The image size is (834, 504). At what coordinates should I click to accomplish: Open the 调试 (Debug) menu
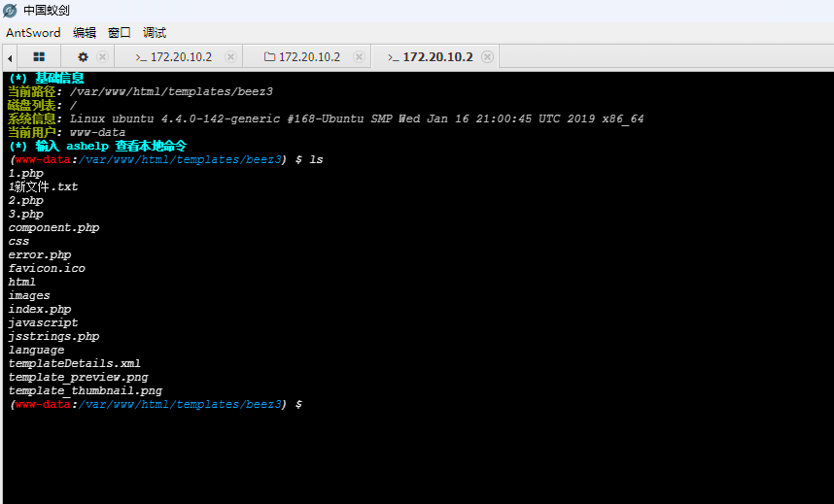pyautogui.click(x=155, y=32)
